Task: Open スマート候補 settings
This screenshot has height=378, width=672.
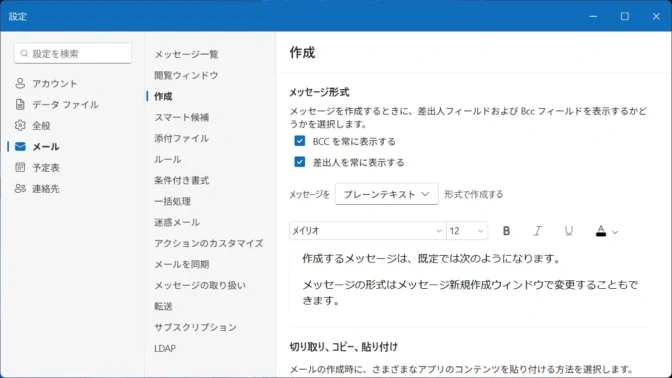Action: [x=182, y=117]
